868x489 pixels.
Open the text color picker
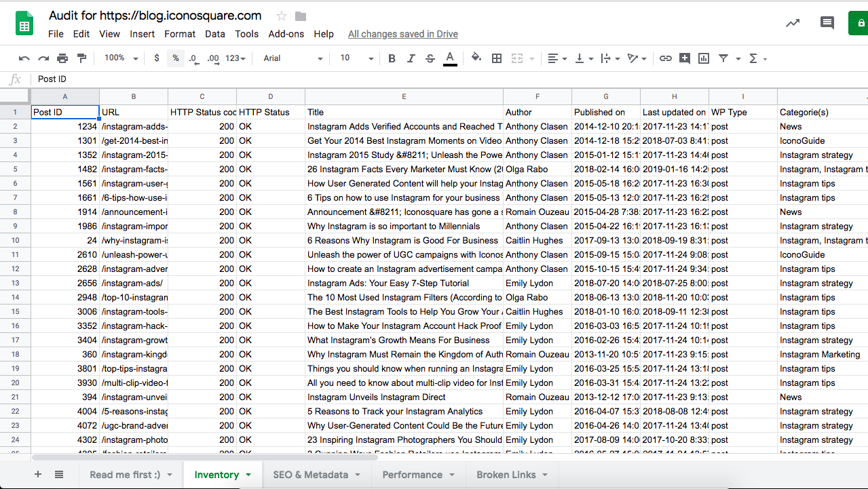(449, 58)
